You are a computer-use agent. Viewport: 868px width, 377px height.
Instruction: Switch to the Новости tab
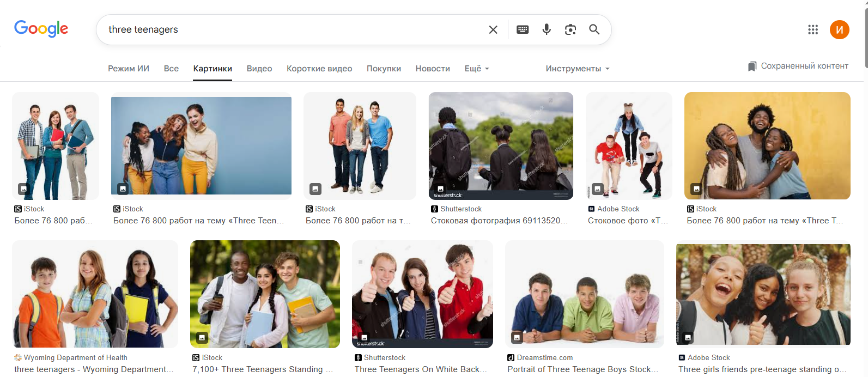coord(433,69)
